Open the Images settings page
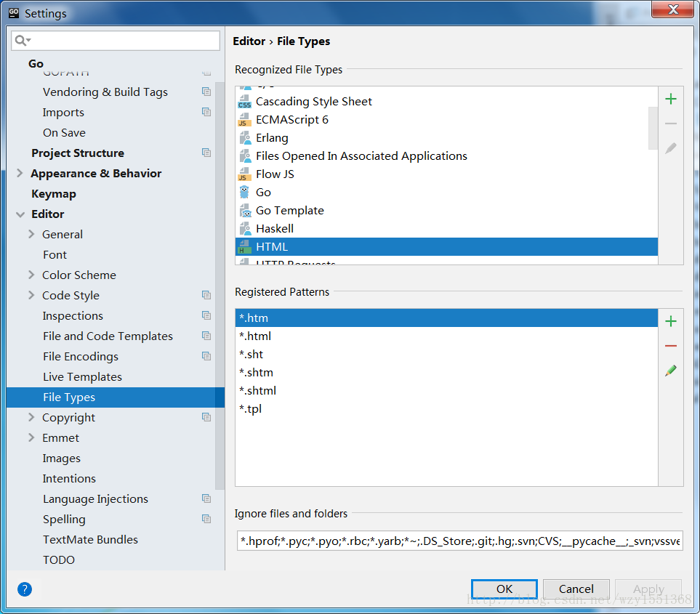700x614 pixels. pos(62,459)
